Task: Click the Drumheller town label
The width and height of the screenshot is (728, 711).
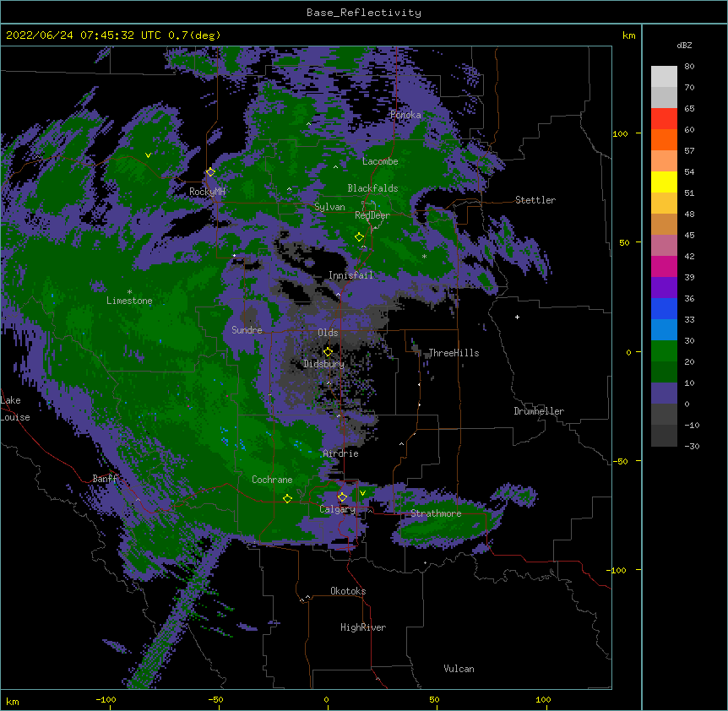Action: 539,411
